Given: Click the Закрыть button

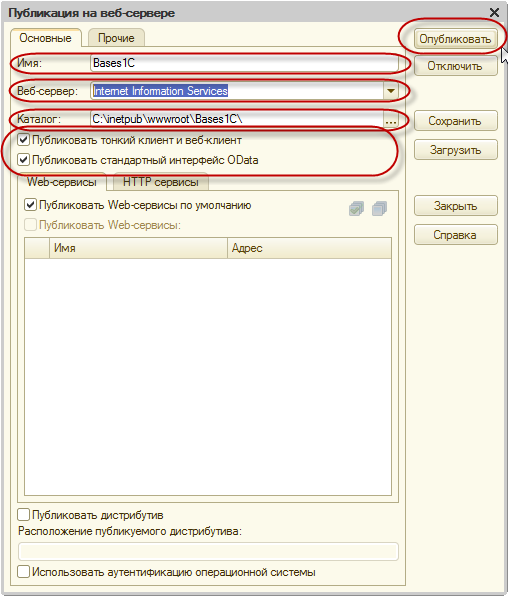Looking at the screenshot, I should 455,206.
